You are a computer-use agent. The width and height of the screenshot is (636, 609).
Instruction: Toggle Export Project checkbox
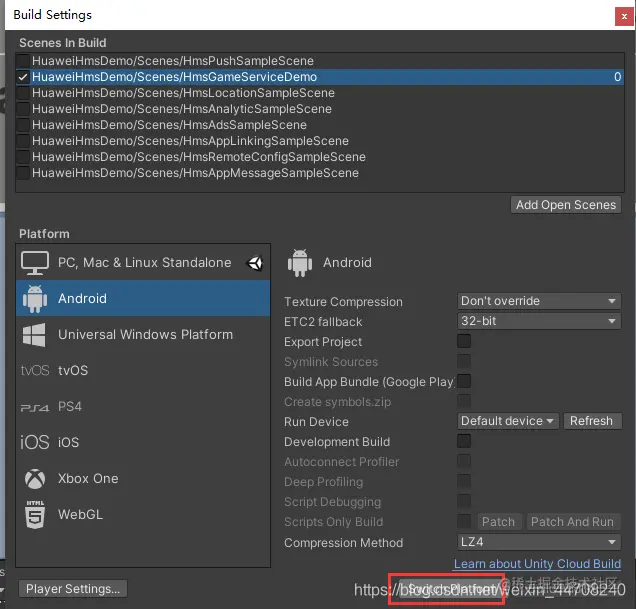(x=464, y=341)
